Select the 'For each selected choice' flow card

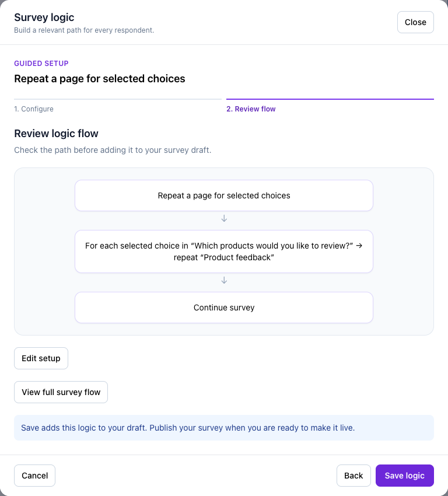pos(224,252)
